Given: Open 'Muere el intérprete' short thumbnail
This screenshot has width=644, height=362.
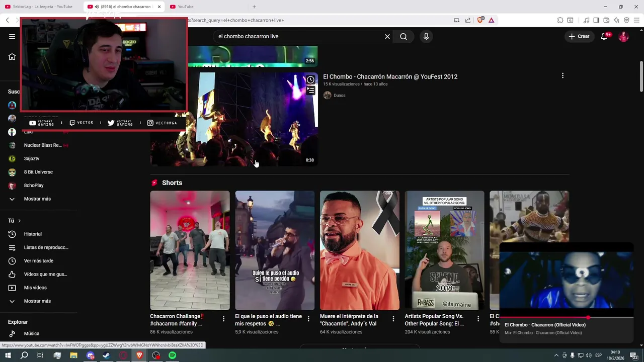Looking at the screenshot, I should pos(360,250).
